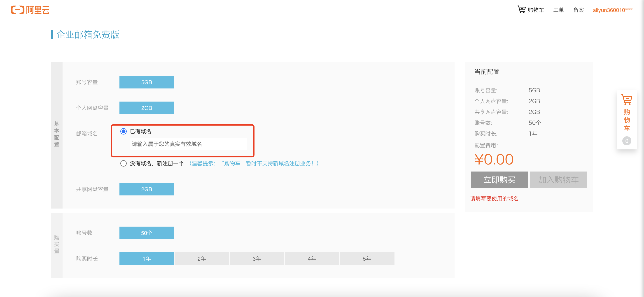The width and height of the screenshot is (644, 297).
Task: Select the 5GB account capacity option
Action: click(147, 82)
